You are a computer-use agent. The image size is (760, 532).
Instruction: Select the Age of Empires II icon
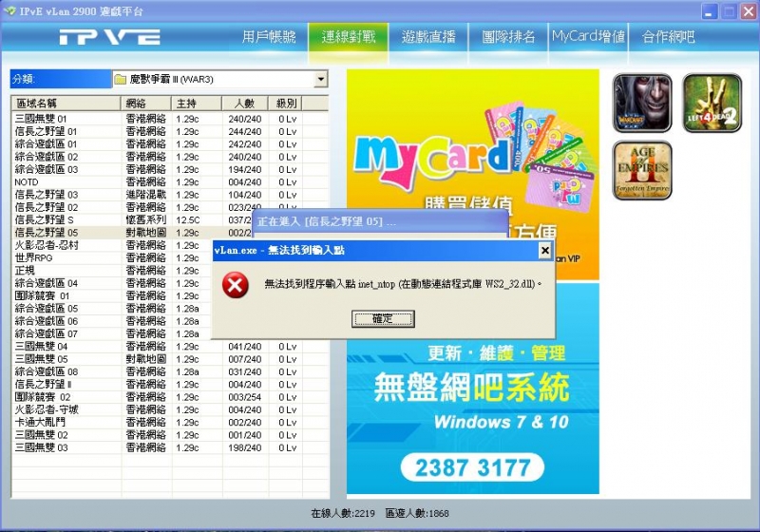642,170
